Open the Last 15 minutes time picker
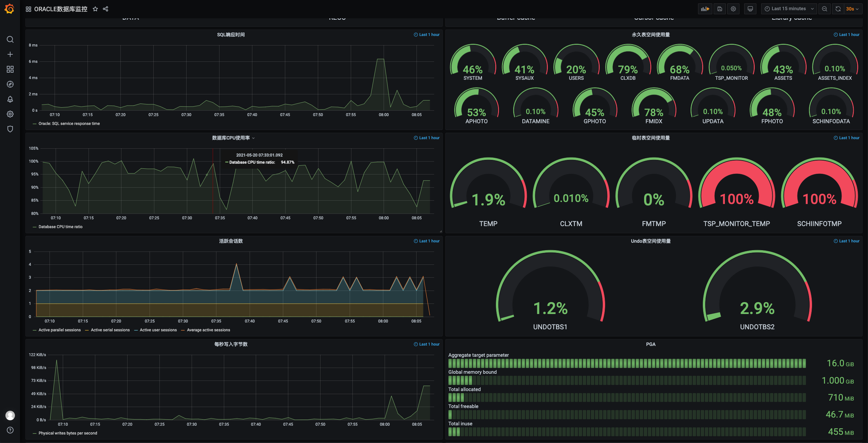 (x=788, y=9)
